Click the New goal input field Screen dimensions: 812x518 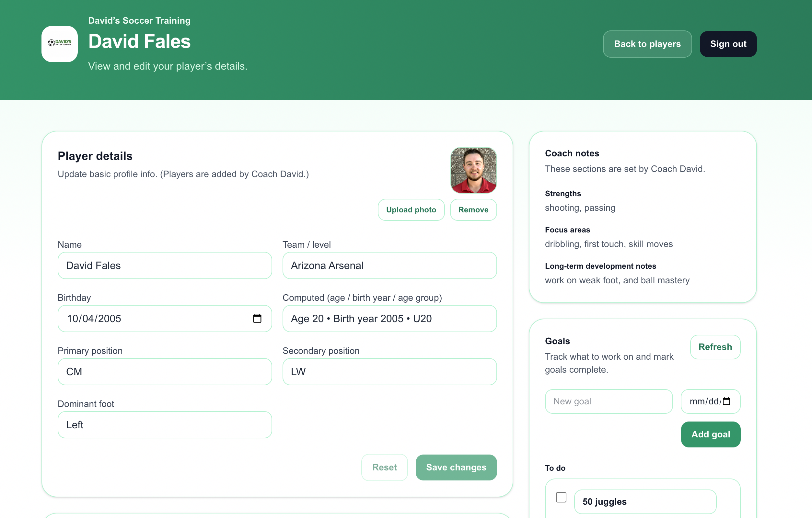[x=608, y=401]
